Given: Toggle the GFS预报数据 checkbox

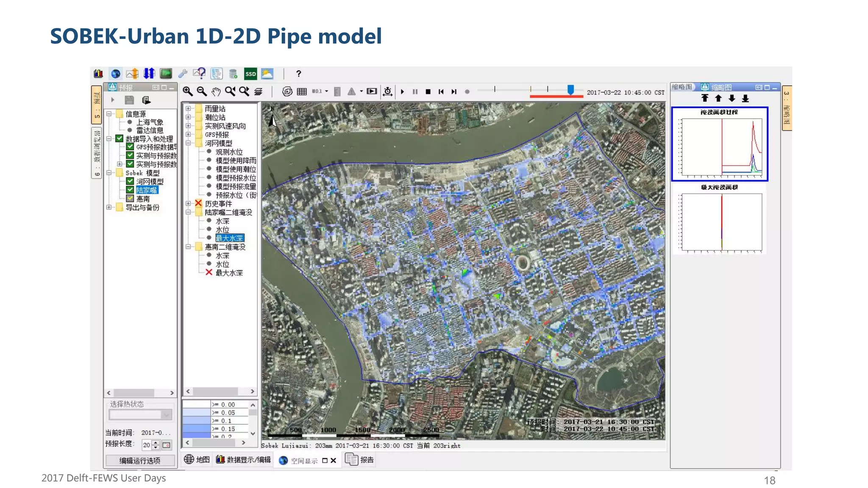Looking at the screenshot, I should point(130,147).
